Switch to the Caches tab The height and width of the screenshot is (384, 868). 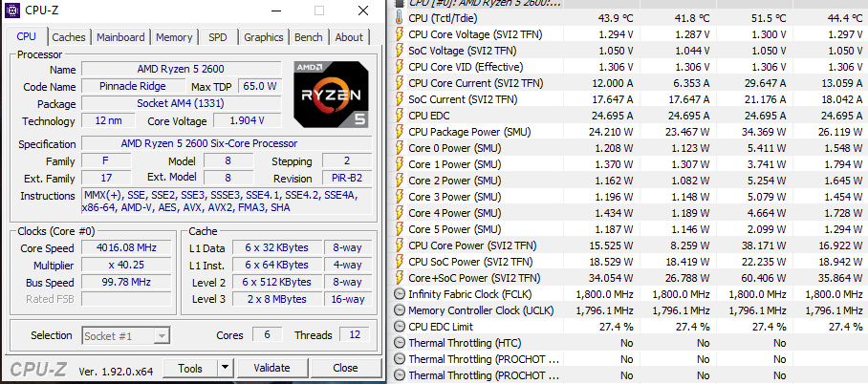pos(69,37)
